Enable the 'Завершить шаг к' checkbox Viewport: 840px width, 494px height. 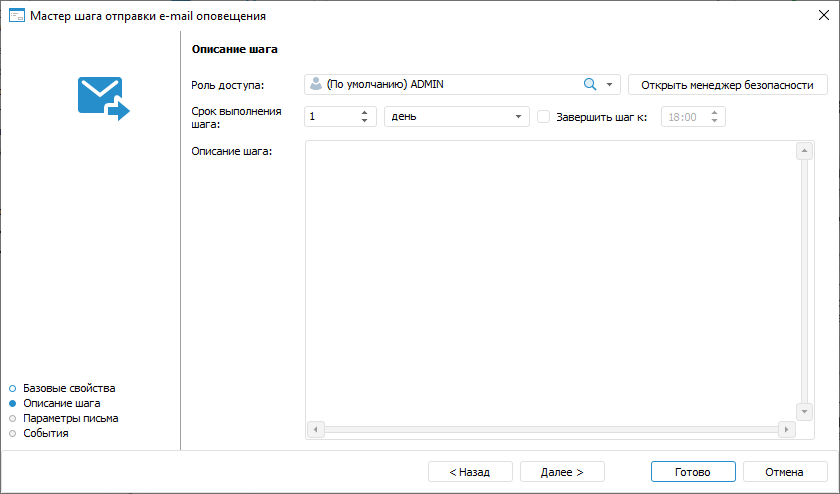544,117
